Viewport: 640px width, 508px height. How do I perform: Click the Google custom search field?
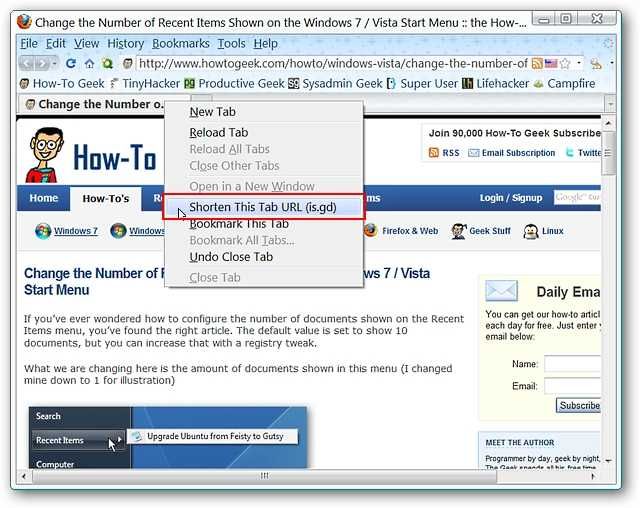pos(577,197)
